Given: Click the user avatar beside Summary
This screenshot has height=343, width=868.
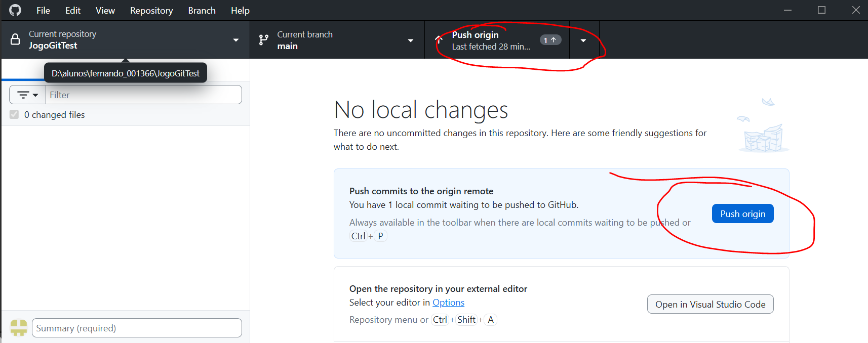Looking at the screenshot, I should pyautogui.click(x=19, y=328).
